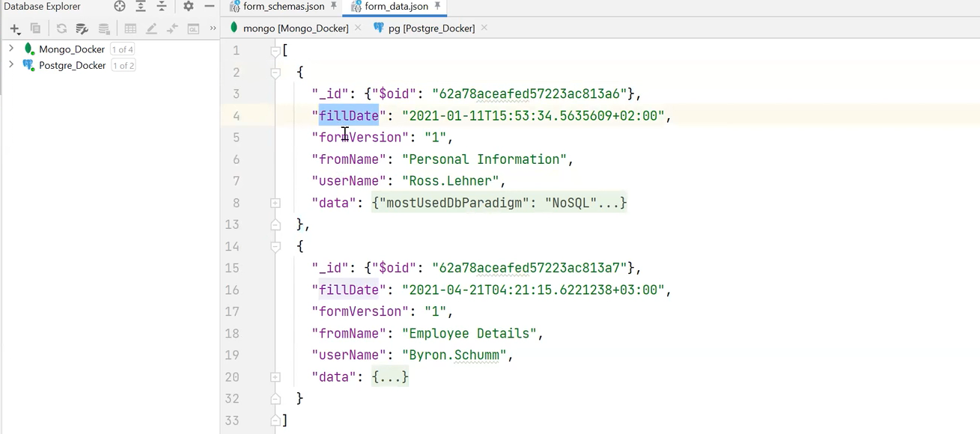Viewport: 980px width, 434px height.
Task: Duplicate the selected data source
Action: click(x=35, y=28)
